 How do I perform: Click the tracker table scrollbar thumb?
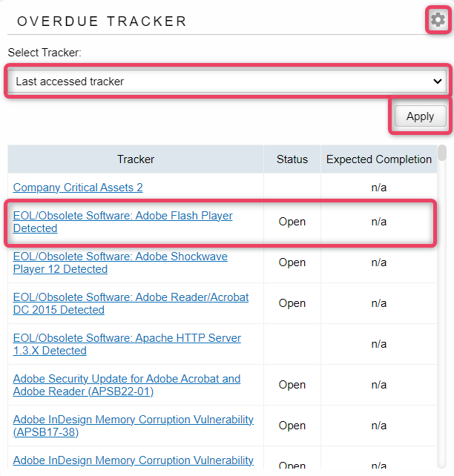pyautogui.click(x=442, y=153)
